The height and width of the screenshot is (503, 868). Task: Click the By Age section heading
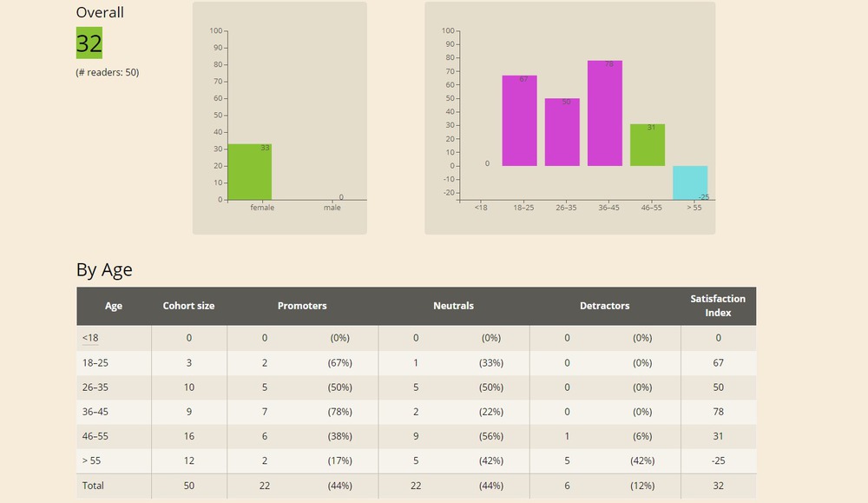click(x=105, y=270)
